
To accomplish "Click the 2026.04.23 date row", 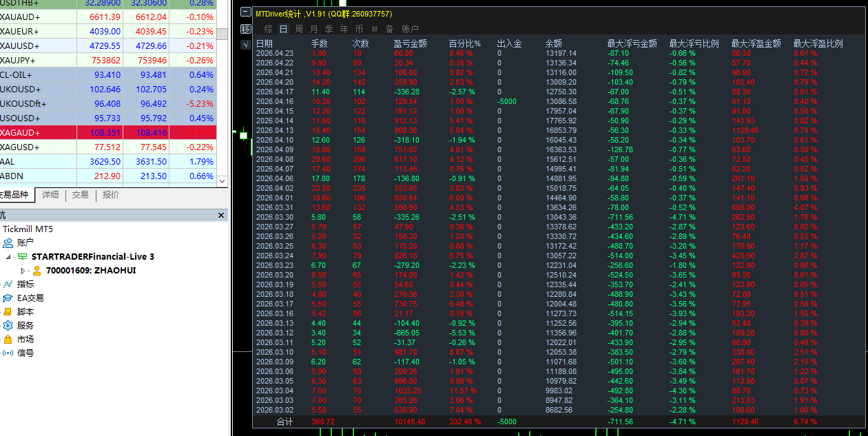I will point(275,53).
